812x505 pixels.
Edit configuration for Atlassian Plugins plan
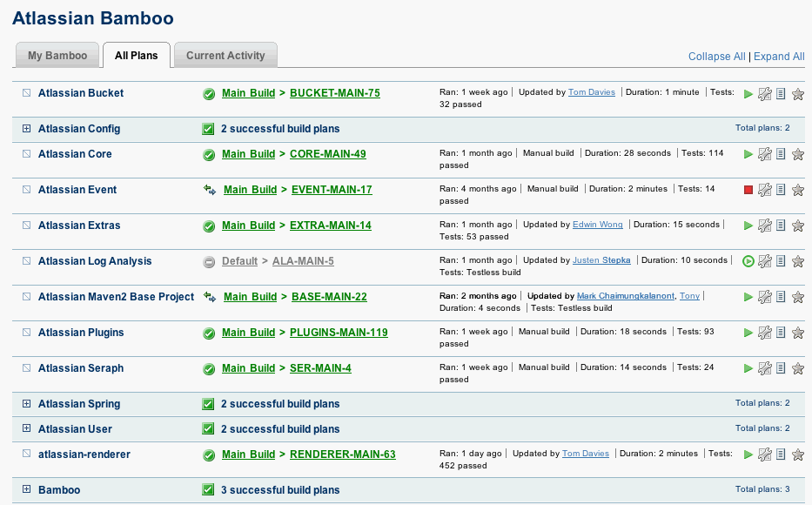[x=765, y=333]
